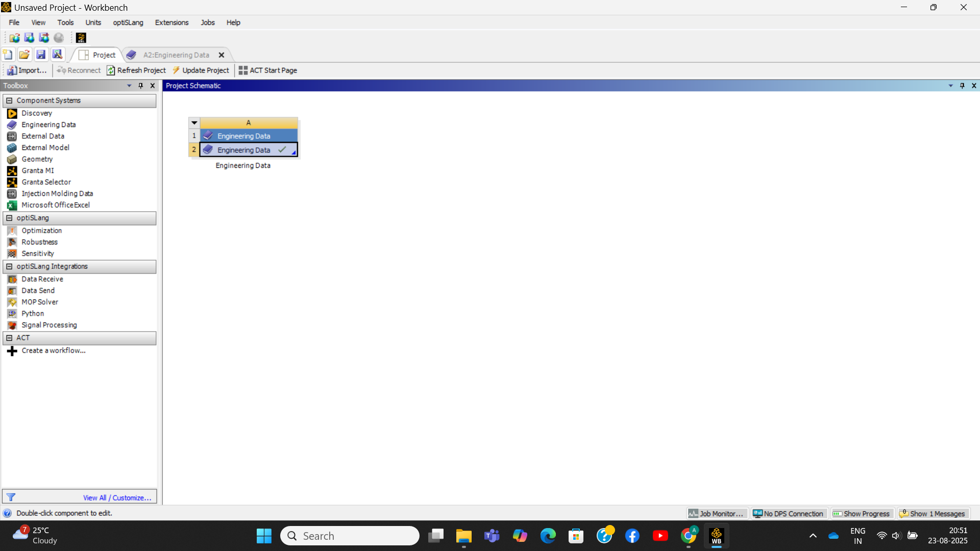Pin the Project Schematic panel
The image size is (980, 551).
tap(962, 86)
